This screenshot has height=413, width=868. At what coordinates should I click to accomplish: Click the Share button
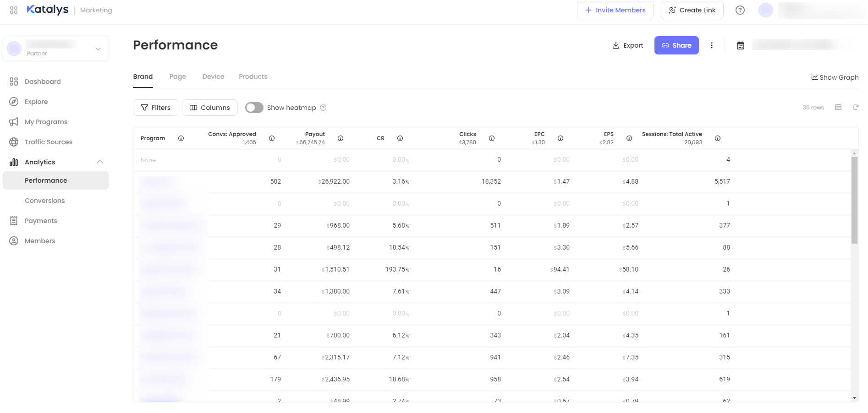[676, 45]
